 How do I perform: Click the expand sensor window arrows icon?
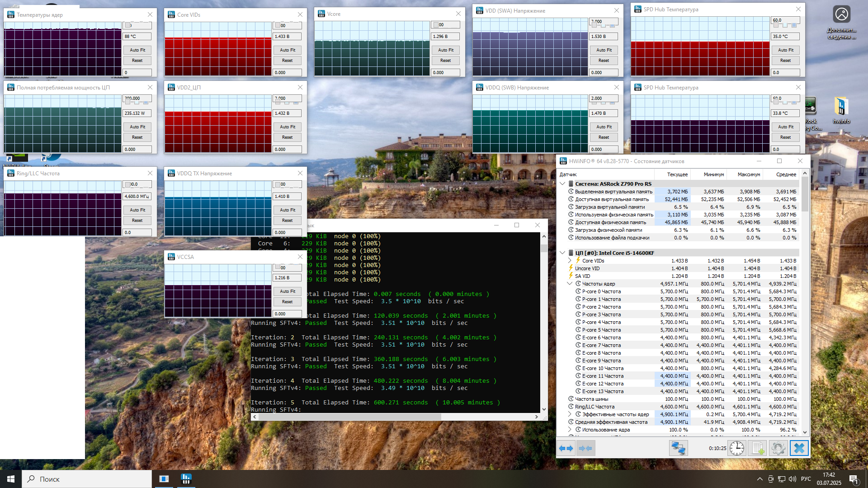[x=566, y=448]
